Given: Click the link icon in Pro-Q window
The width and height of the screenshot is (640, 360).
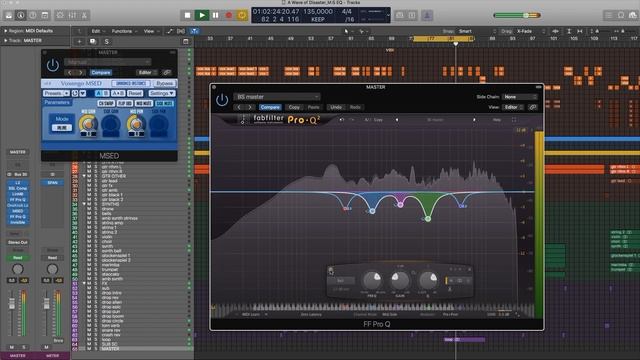Looking at the screenshot, I should pyautogui.click(x=532, y=107).
